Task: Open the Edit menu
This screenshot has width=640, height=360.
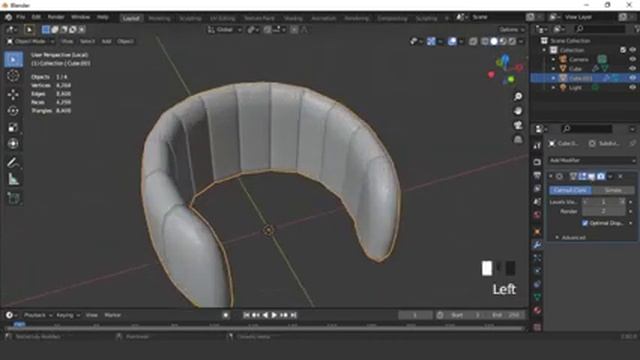Action: point(36,17)
